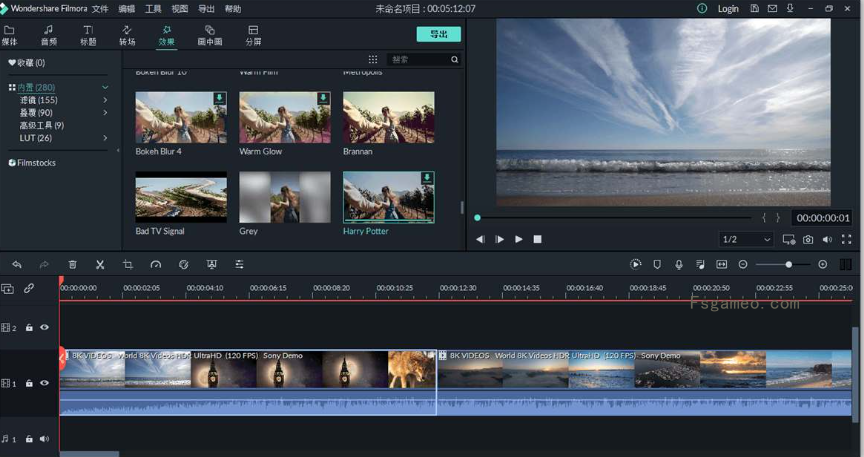Screen dimensions: 864x457
Task: Click the add track icon
Action: (x=7, y=288)
